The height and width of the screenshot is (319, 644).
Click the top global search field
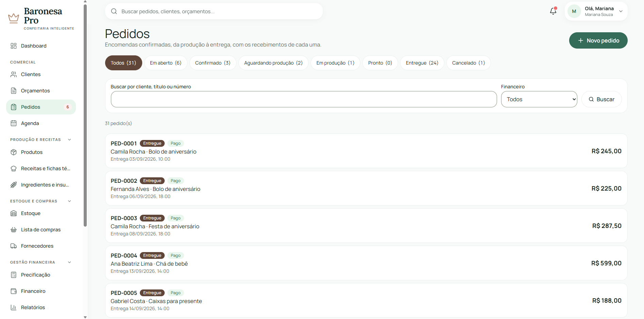pyautogui.click(x=214, y=11)
